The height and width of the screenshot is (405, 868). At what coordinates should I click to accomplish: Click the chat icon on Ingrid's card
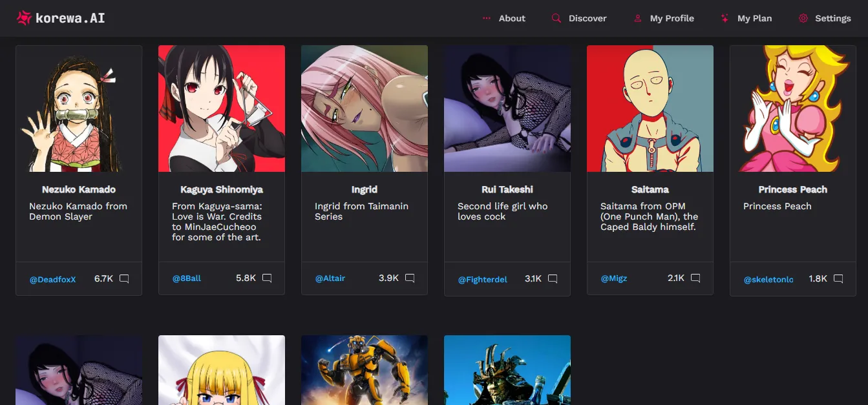pyautogui.click(x=409, y=277)
